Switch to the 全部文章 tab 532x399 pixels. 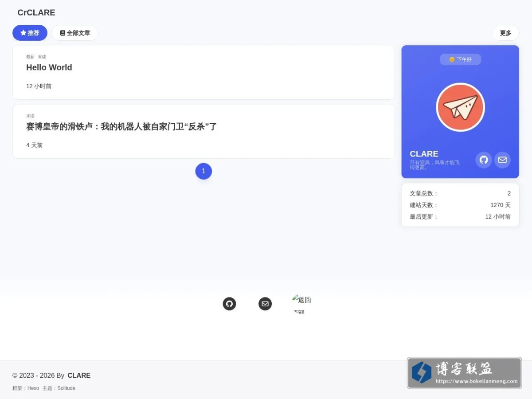[x=75, y=33]
